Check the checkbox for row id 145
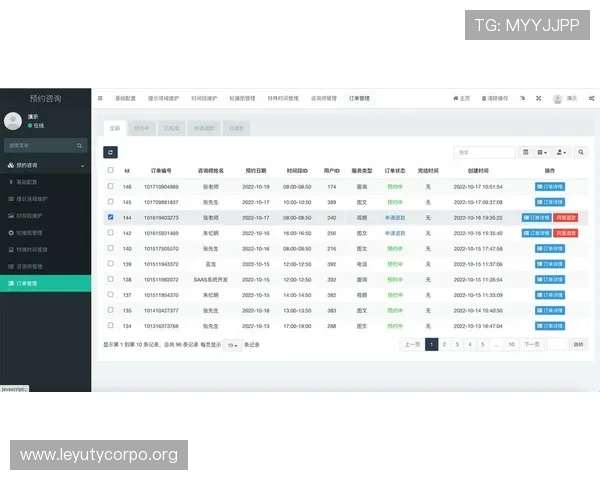 pos(111,201)
